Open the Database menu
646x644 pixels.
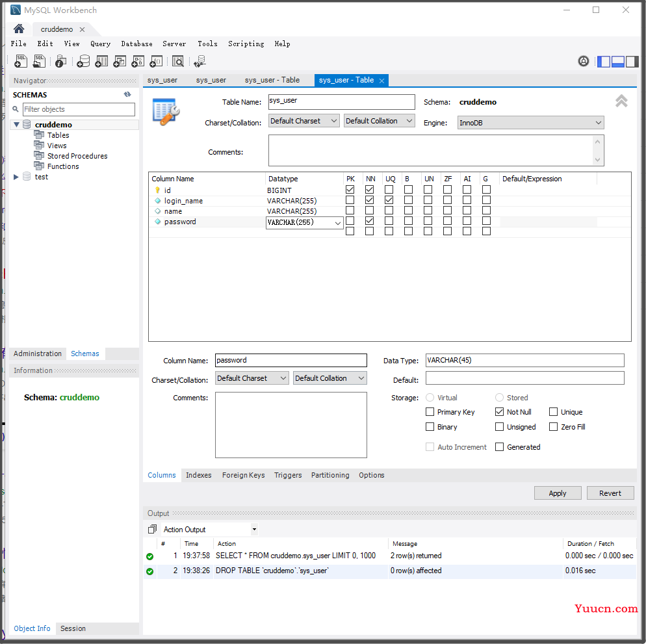coord(136,44)
